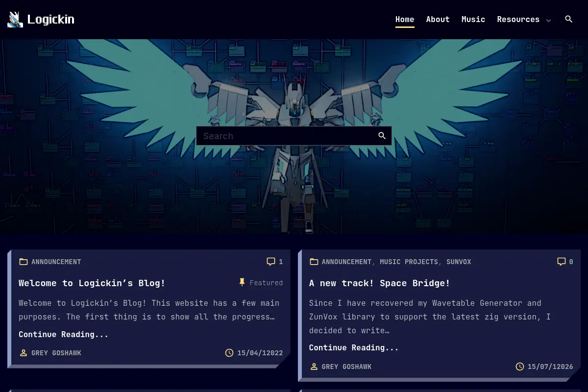Open ANNOUNCEMENT category on Space Bridge post

pyautogui.click(x=346, y=262)
